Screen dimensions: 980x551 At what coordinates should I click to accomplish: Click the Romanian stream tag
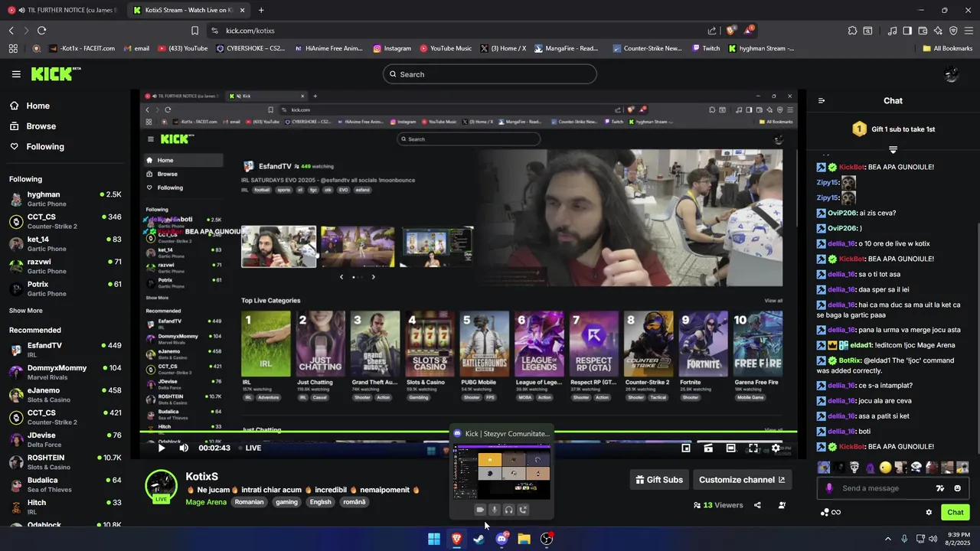click(x=250, y=502)
